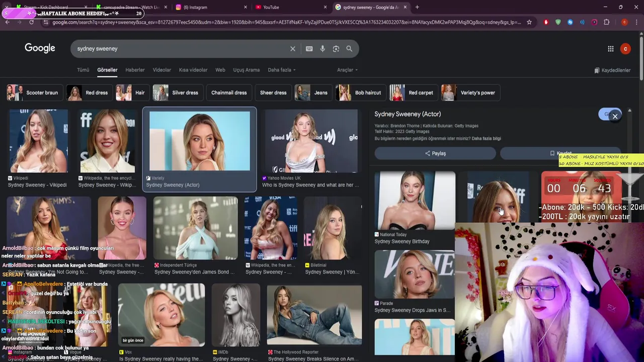The height and width of the screenshot is (362, 644).
Task: Select the Variety's power filter chip
Action: 471,93
